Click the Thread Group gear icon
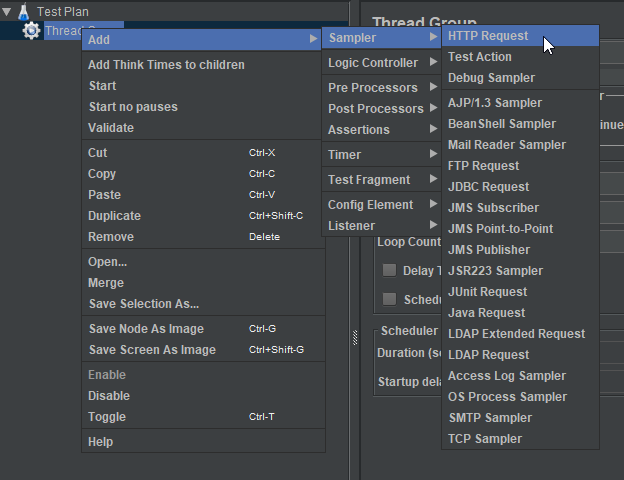 pyautogui.click(x=31, y=31)
